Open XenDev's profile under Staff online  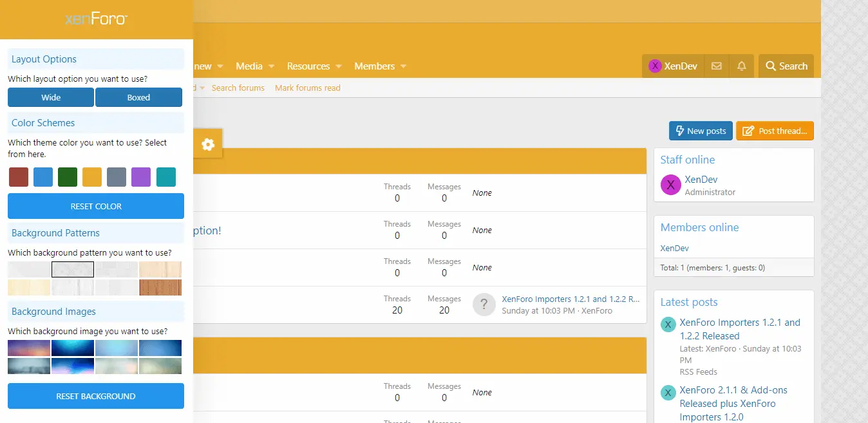(x=701, y=180)
